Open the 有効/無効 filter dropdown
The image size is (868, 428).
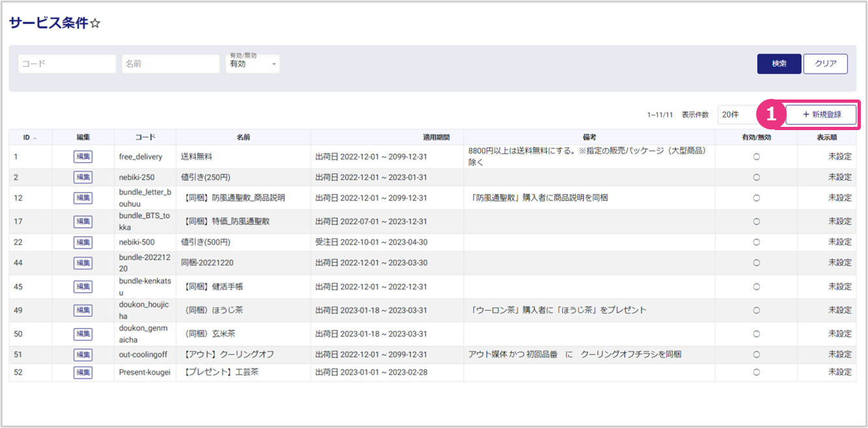click(x=252, y=64)
